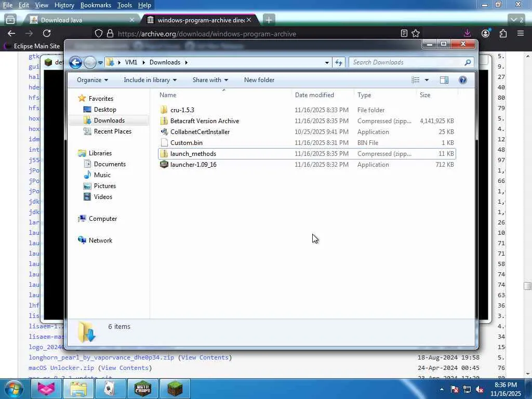
Task: Select the CollabnetCertInstaller application icon
Action: (164, 131)
